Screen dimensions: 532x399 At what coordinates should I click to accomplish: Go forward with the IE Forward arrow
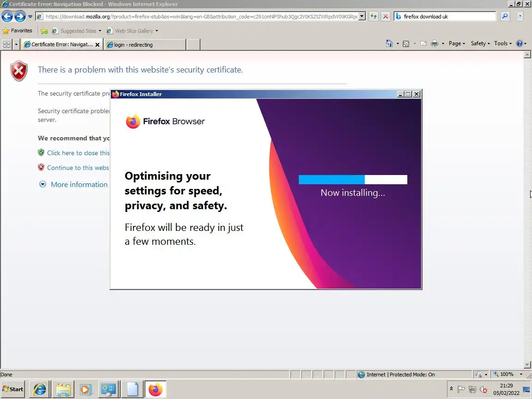tap(20, 16)
